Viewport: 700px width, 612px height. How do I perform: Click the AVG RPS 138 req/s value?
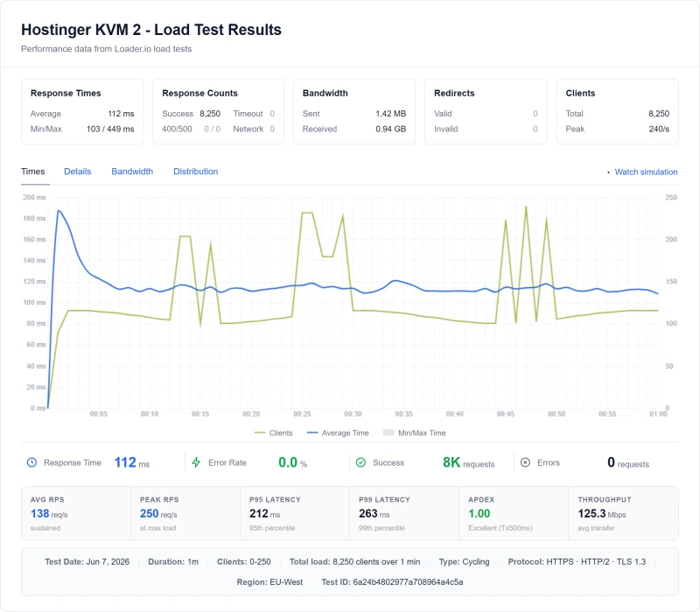tap(49, 514)
